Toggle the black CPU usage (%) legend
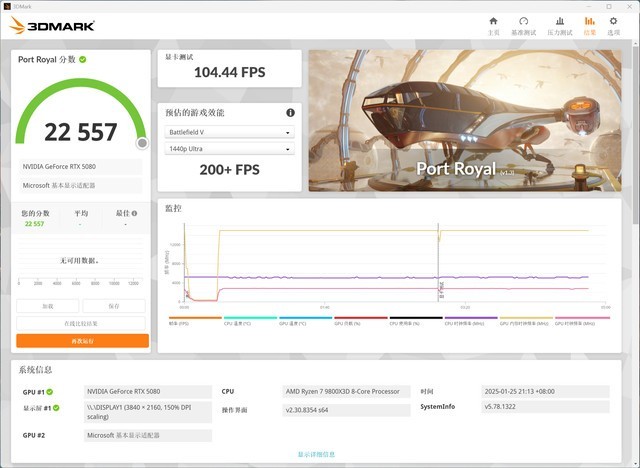The width and height of the screenshot is (640, 468). click(416, 320)
